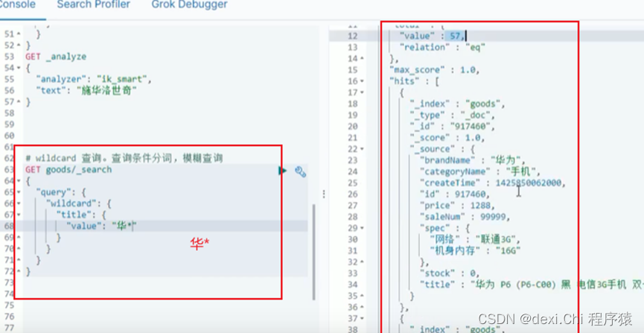Click the "id" : 917460 line

455,194
